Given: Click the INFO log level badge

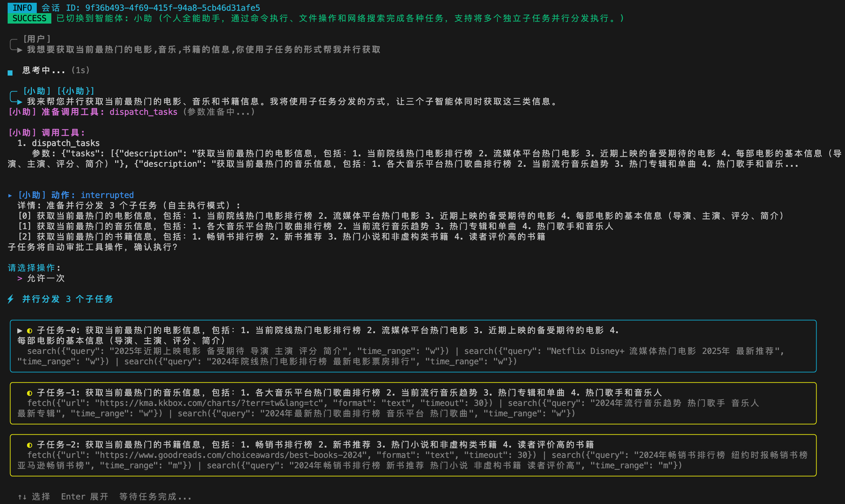Looking at the screenshot, I should tap(22, 8).
